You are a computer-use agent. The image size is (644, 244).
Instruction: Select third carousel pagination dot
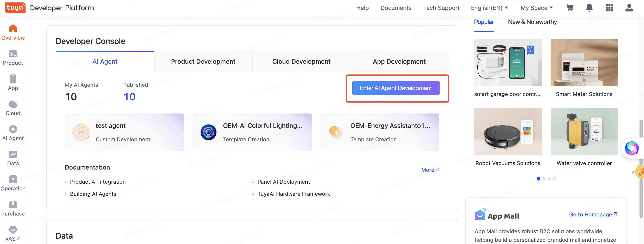[x=549, y=179]
